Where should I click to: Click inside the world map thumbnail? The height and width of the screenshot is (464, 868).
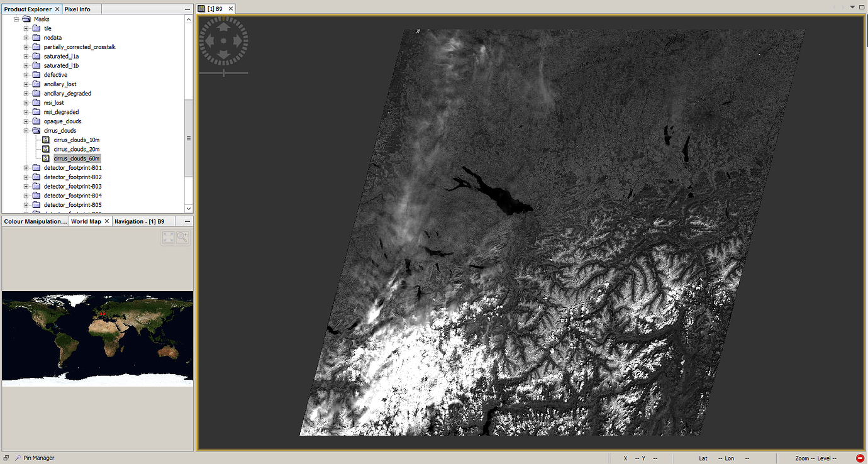pyautogui.click(x=97, y=337)
